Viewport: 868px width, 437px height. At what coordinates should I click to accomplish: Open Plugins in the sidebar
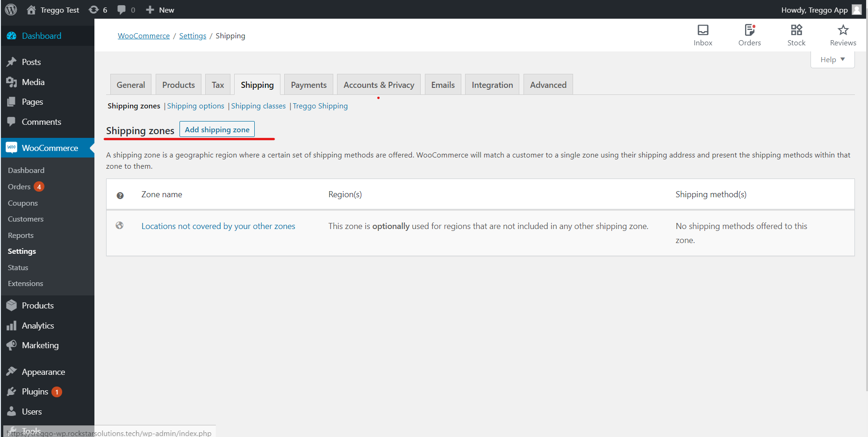[x=47, y=392]
